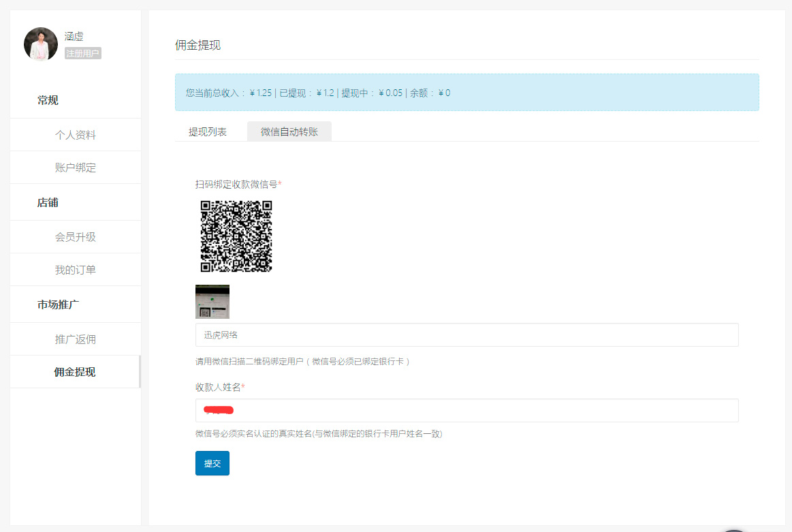Click the 市场推广 section heading
The image size is (792, 532).
click(58, 304)
